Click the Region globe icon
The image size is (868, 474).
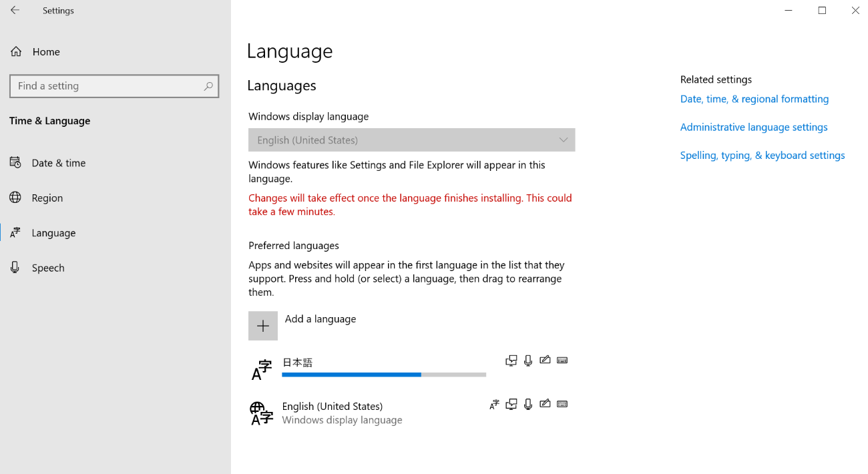pos(16,198)
